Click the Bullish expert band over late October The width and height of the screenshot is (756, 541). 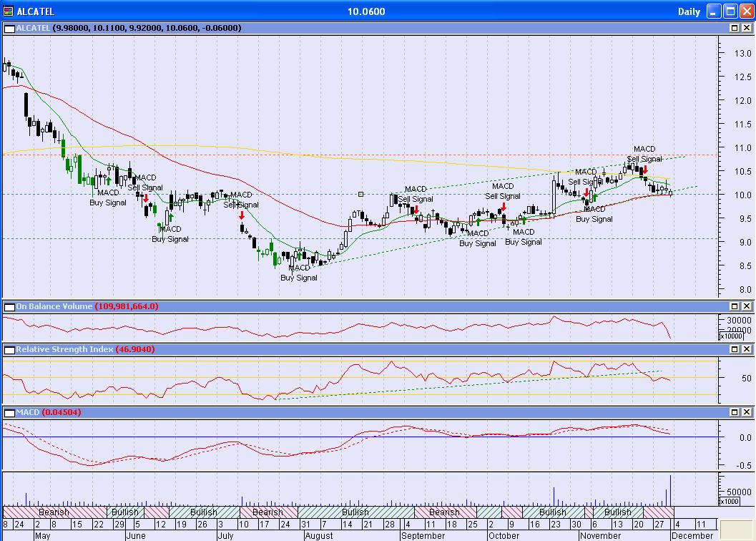[553, 512]
